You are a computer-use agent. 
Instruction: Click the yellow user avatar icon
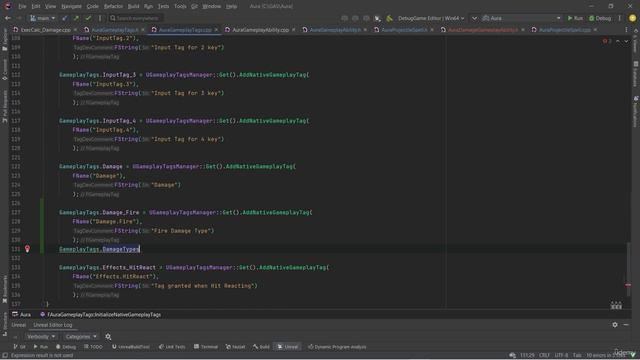coord(632,18)
